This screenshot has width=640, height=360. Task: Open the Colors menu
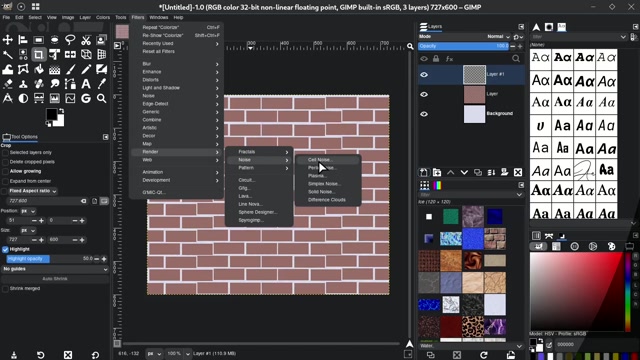[x=103, y=18]
